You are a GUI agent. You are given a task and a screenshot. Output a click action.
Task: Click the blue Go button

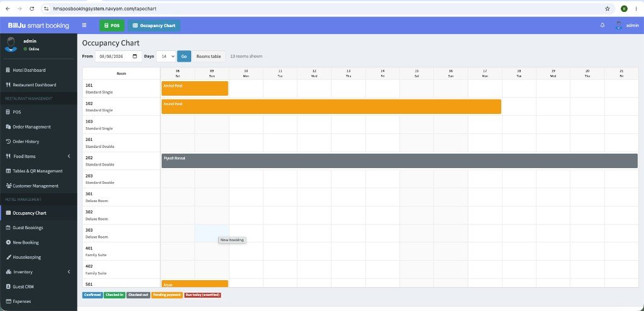tap(184, 57)
